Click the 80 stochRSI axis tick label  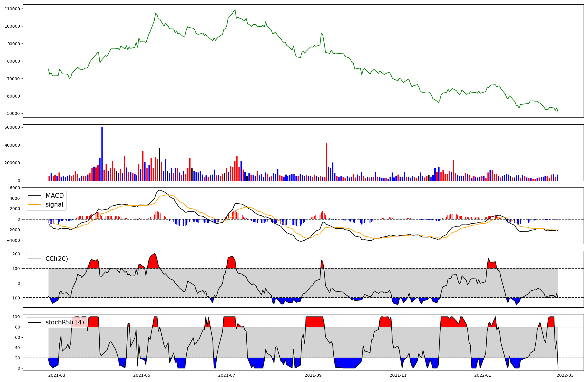tap(18, 327)
